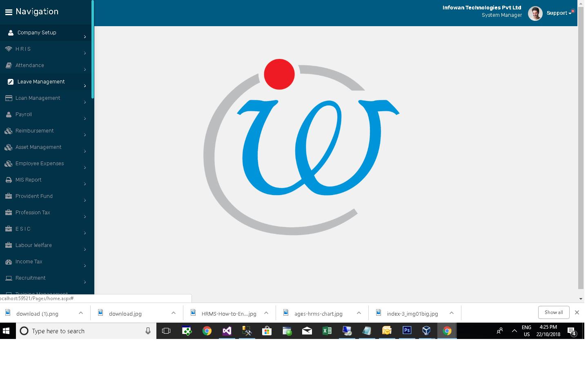Click the ENG US language indicator
The height and width of the screenshot is (368, 588).
(x=527, y=331)
